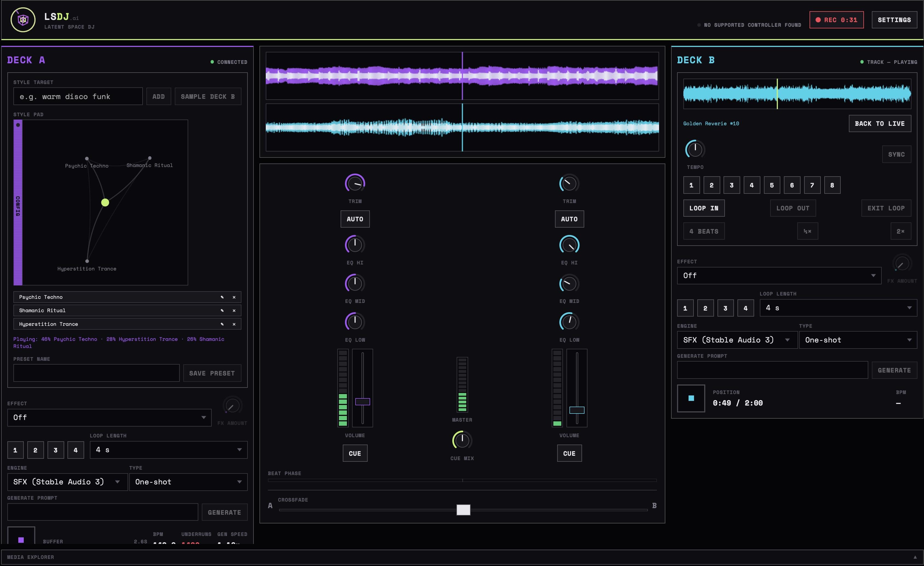The width and height of the screenshot is (924, 566).
Task: Edit the Shamanic Ritual style entry
Action: click(x=222, y=311)
